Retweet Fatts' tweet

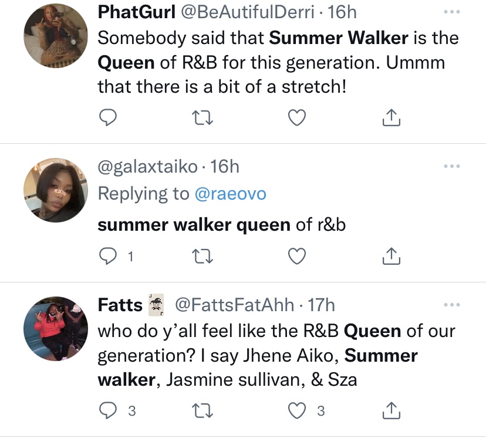202,411
